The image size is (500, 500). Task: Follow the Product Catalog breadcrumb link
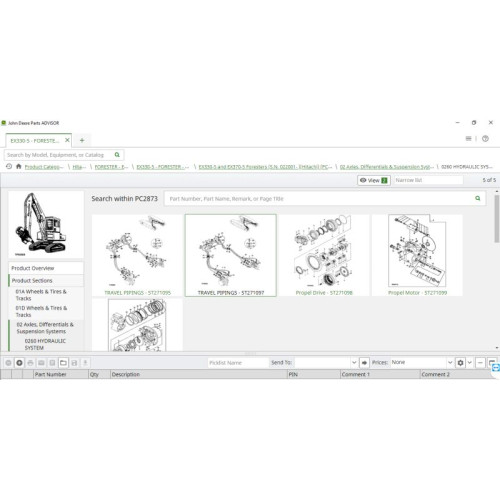coord(44,167)
